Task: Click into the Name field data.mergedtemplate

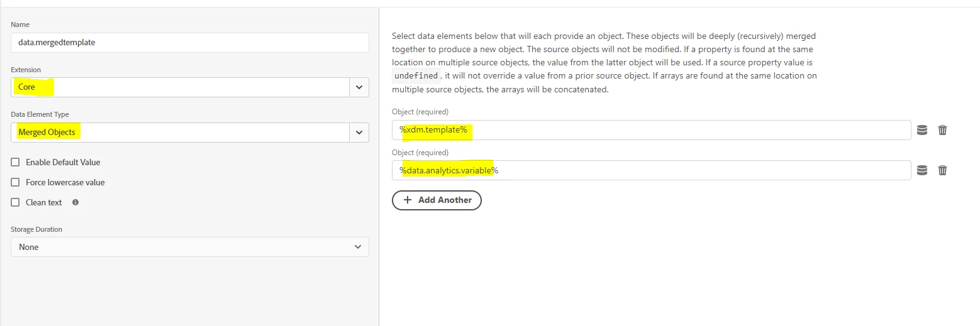Action: (189, 43)
